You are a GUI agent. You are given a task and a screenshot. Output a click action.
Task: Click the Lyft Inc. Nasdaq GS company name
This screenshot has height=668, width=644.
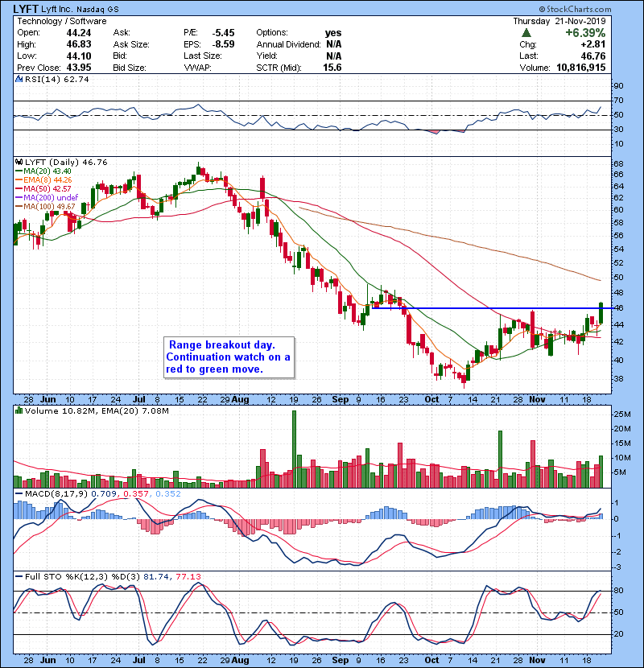point(80,9)
